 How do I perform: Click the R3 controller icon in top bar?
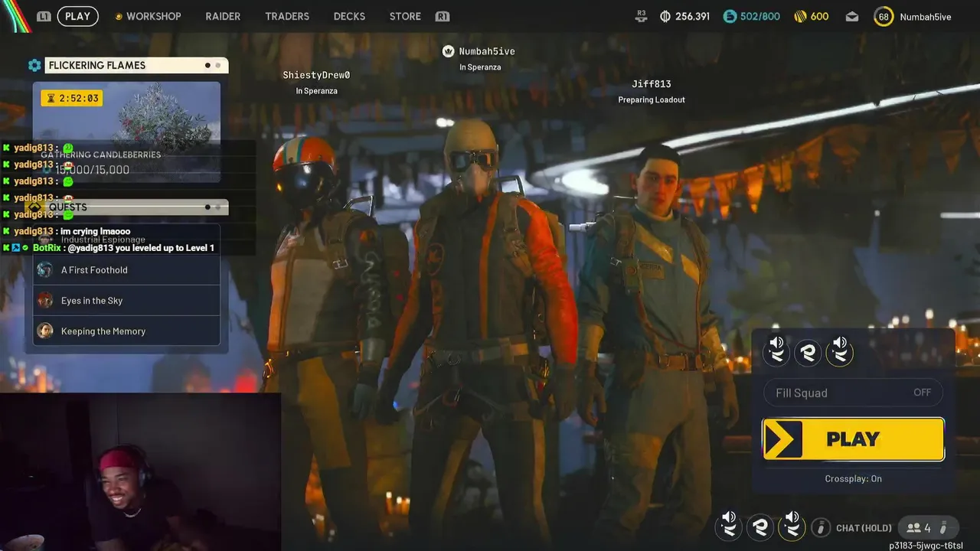641,16
